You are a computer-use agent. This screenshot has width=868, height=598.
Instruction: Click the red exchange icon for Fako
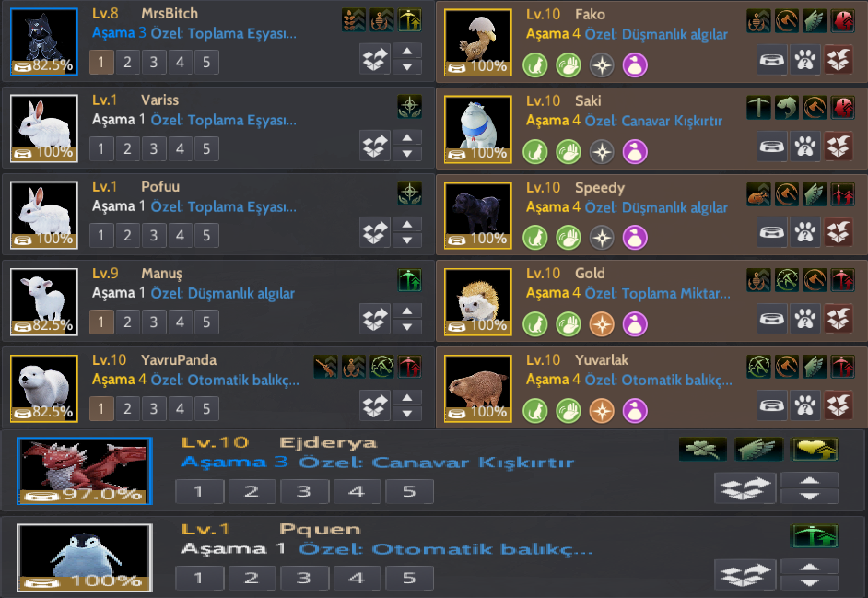[839, 59]
